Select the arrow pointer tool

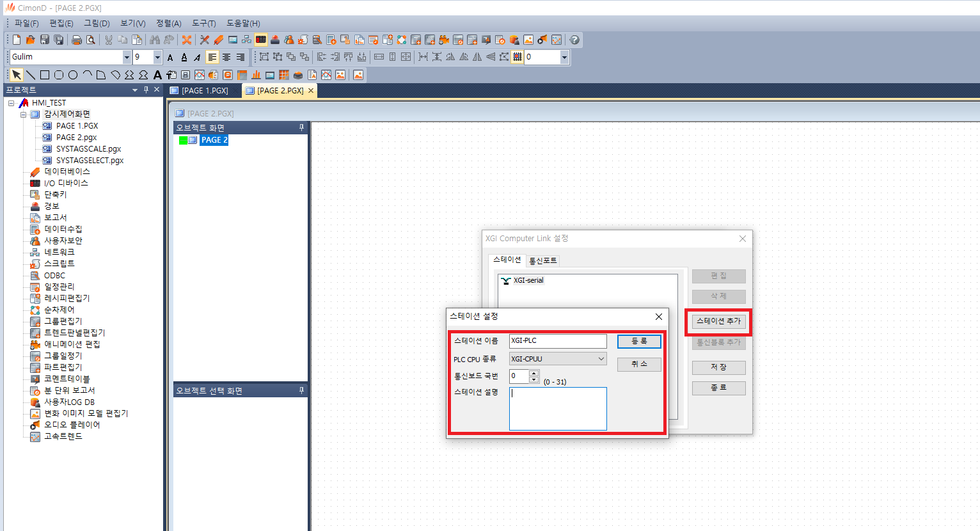click(17, 75)
